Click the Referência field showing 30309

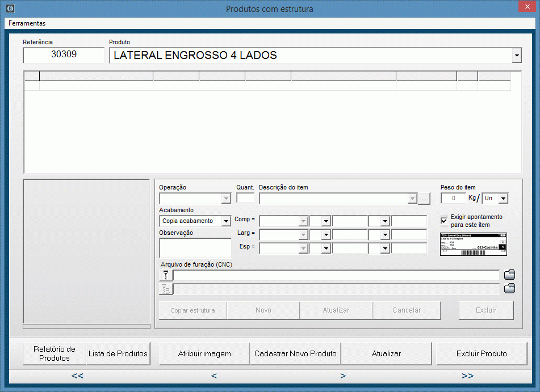point(64,55)
